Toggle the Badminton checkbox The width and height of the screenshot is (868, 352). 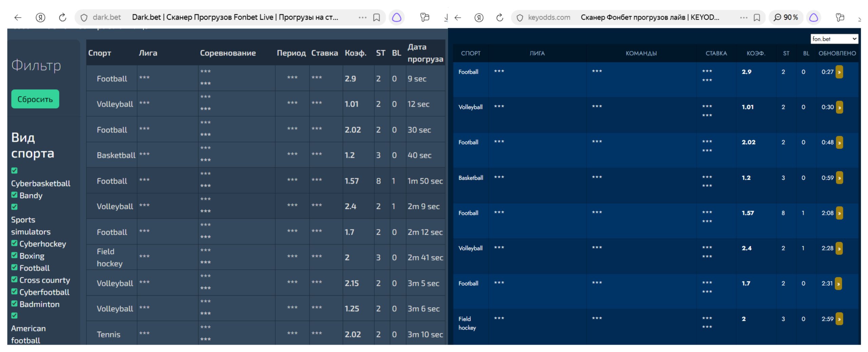click(x=14, y=304)
